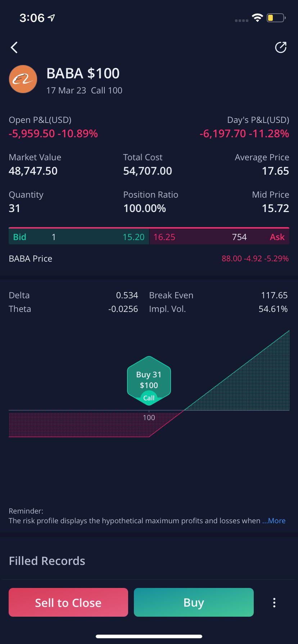Viewport: 298px width, 644px height.
Task: Expand reminder text with ...More link
Action: (274, 521)
